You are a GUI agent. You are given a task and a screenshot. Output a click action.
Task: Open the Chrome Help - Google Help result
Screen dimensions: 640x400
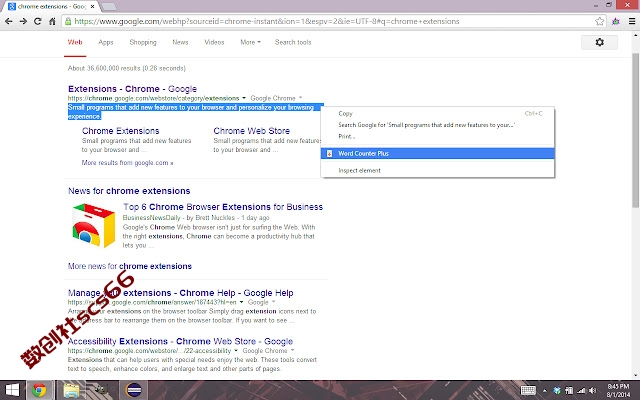coord(180,293)
